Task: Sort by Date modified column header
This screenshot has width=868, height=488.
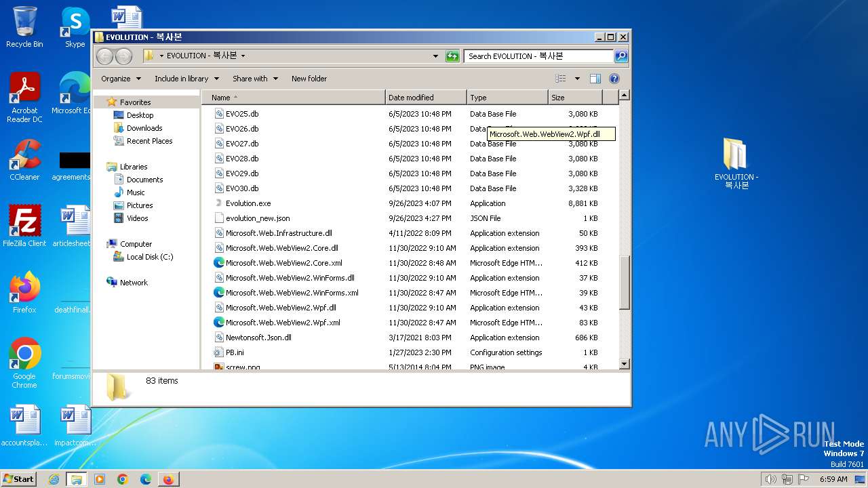Action: click(x=426, y=98)
